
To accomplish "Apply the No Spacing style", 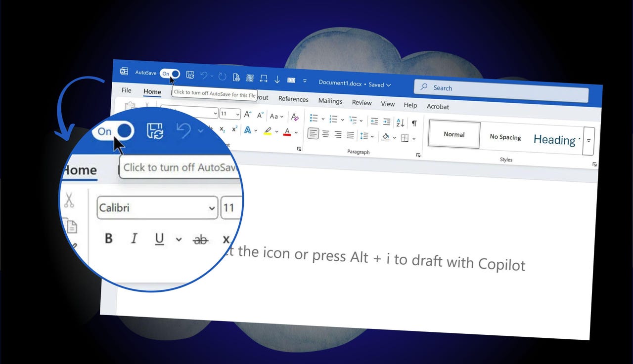I will [x=505, y=137].
